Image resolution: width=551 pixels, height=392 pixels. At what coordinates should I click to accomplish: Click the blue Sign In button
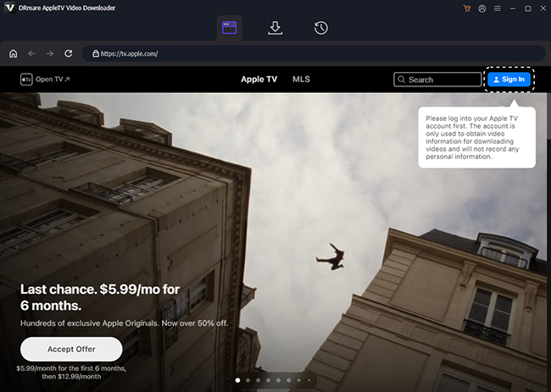tap(509, 80)
